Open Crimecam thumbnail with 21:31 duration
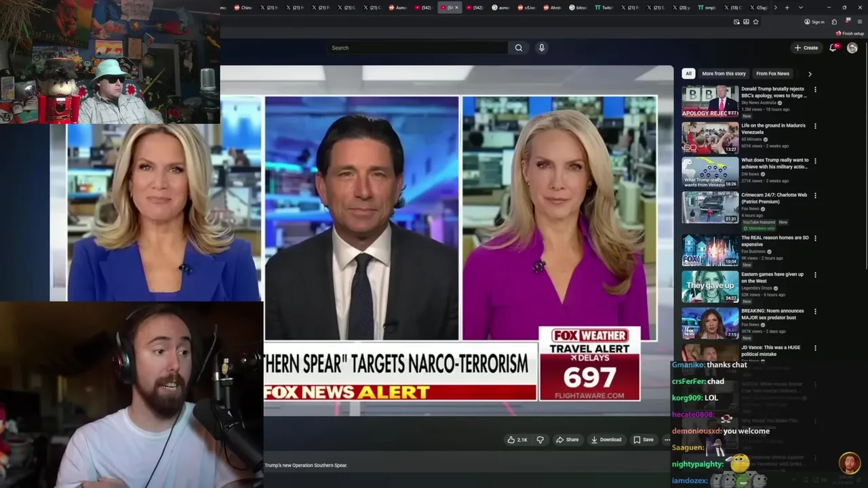This screenshot has width=868, height=488. pos(710,207)
